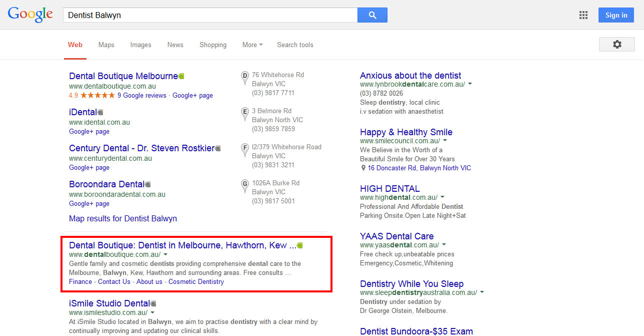Open 16 Doncaster Rd, Balwyn North VIC address

419,168
